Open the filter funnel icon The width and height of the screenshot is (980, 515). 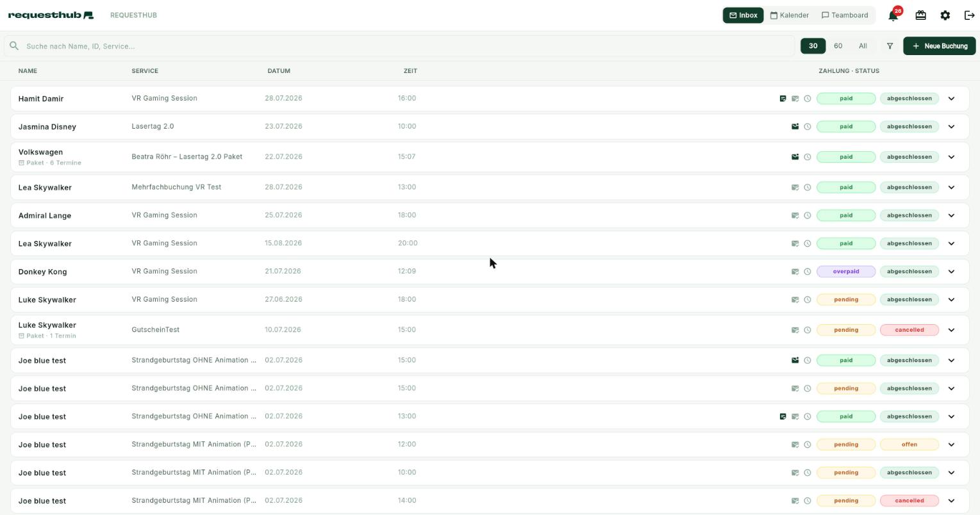coord(890,46)
